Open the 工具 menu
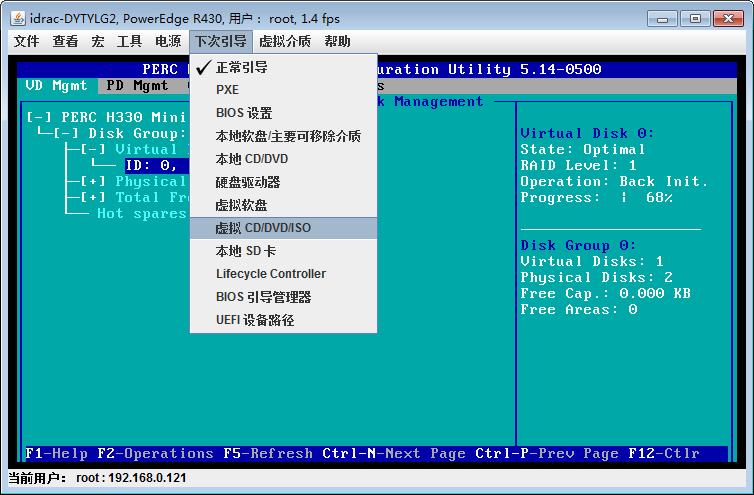Viewport: 754px width, 495px height. [x=129, y=41]
